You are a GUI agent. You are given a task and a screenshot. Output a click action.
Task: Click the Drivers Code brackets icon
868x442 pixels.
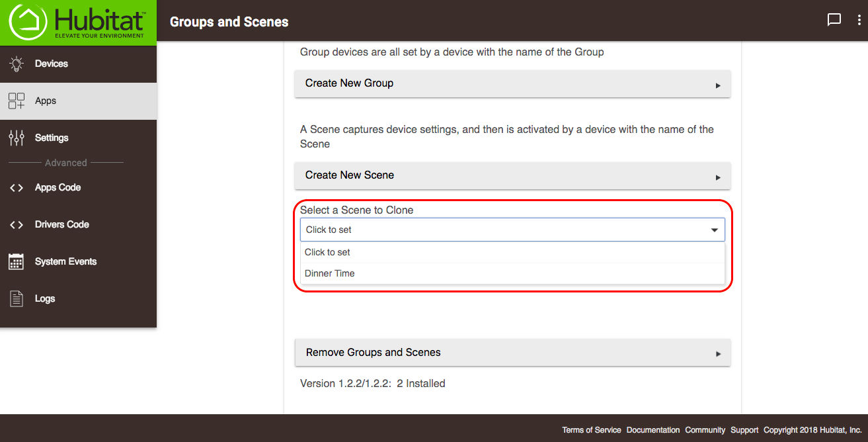pyautogui.click(x=17, y=225)
